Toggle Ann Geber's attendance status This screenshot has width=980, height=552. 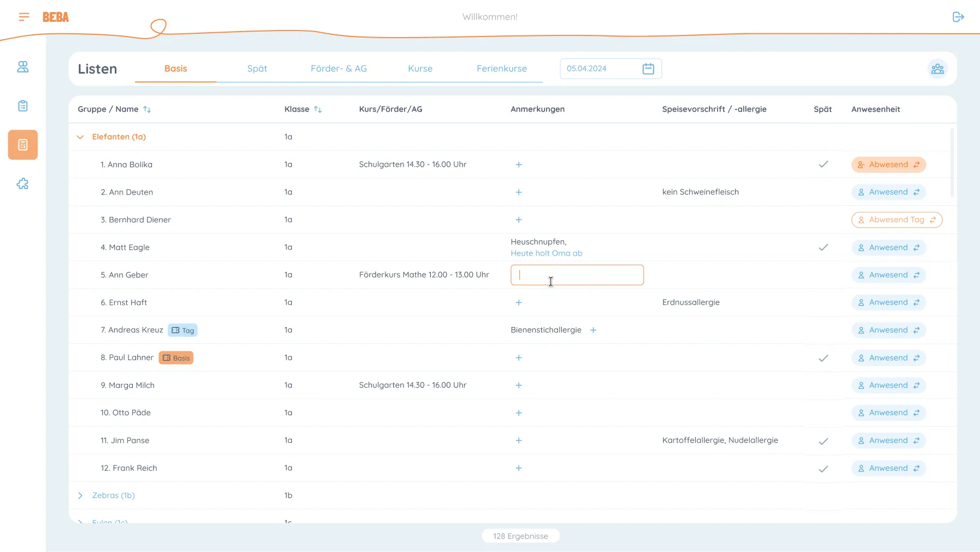889,275
